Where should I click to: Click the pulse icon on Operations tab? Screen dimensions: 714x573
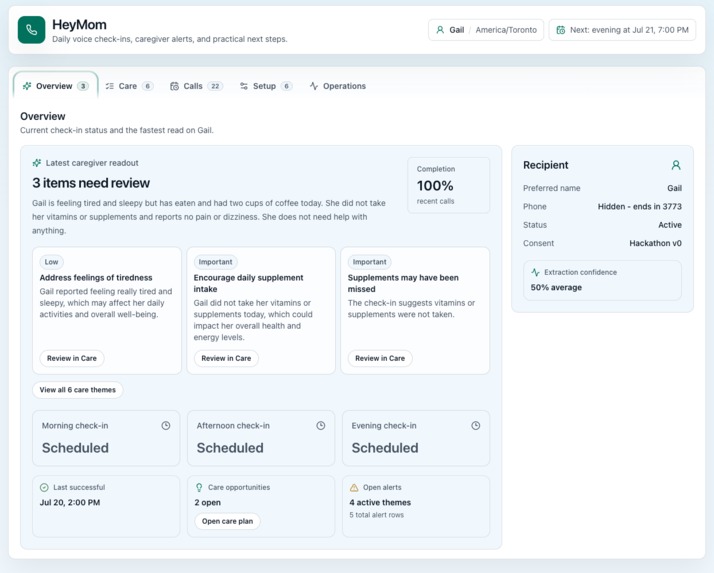pos(314,86)
